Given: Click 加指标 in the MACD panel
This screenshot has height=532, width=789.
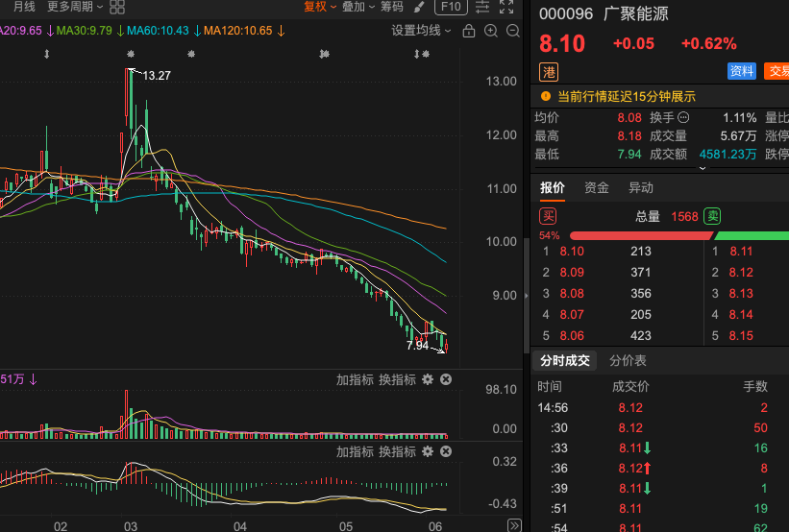Looking at the screenshot, I should (355, 451).
